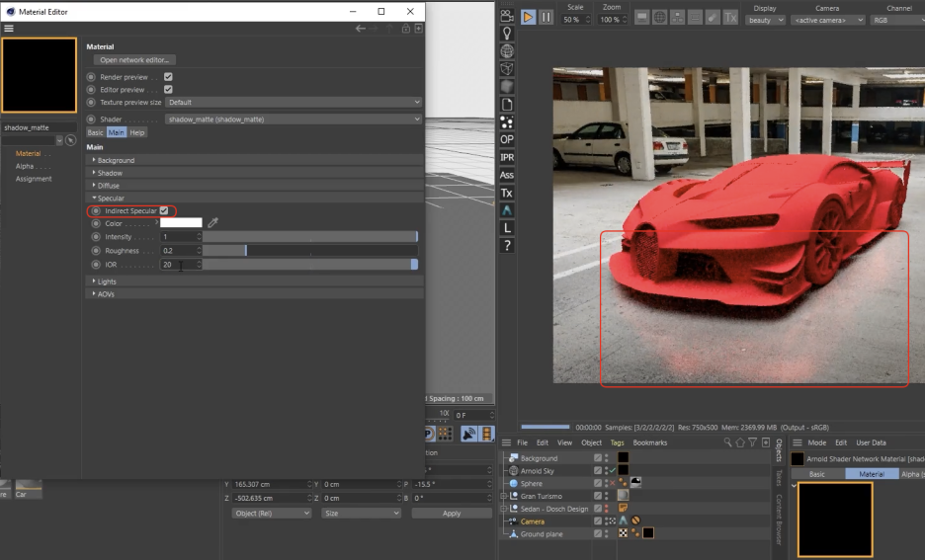Click the light bulb icon in IPR sidebar
The width and height of the screenshot is (925, 560).
(507, 33)
